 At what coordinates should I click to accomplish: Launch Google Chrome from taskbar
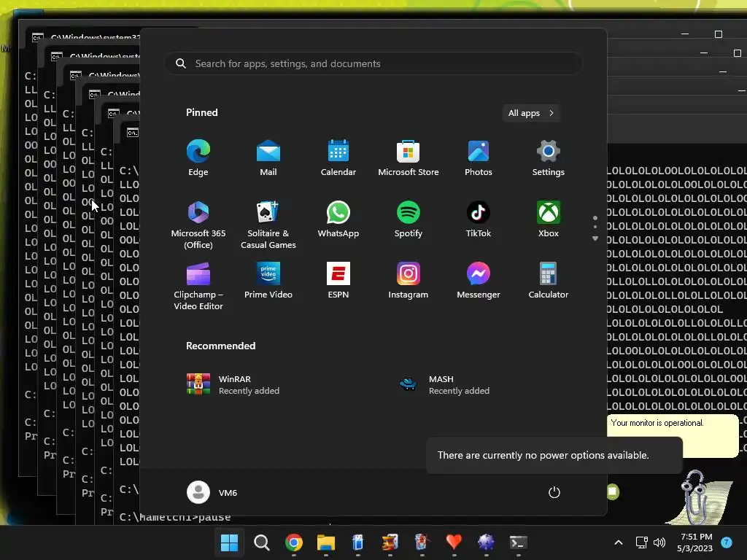pyautogui.click(x=293, y=542)
